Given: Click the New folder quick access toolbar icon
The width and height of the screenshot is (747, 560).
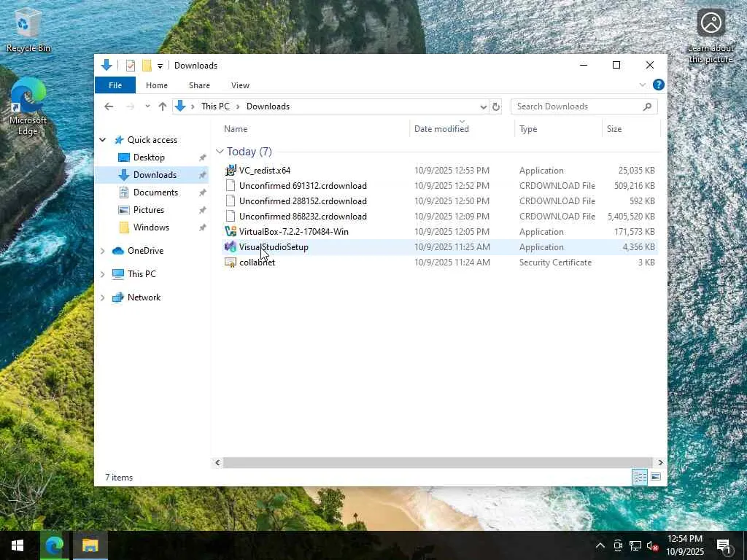Looking at the screenshot, I should [x=147, y=65].
